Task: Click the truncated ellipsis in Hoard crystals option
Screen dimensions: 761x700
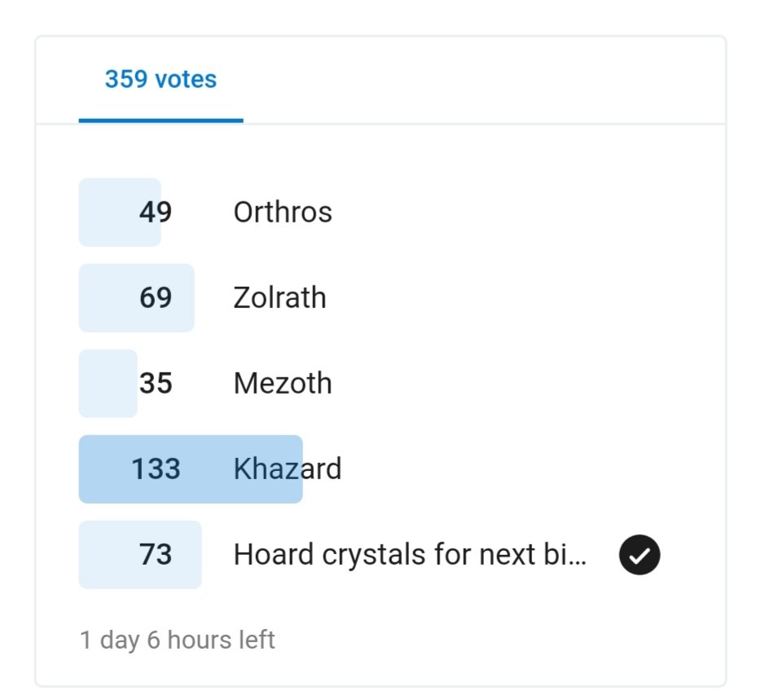Action: coord(577,563)
